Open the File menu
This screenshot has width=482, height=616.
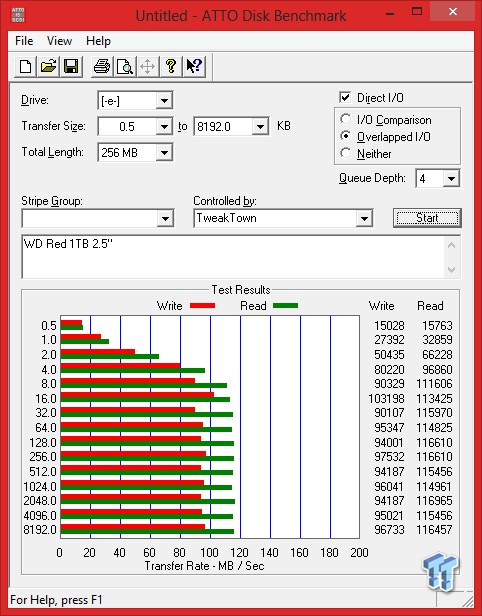[24, 41]
